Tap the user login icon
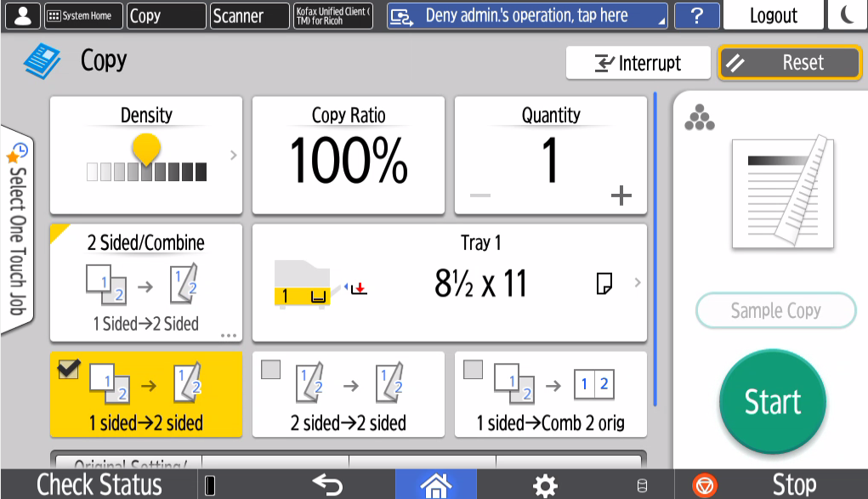 click(21, 15)
